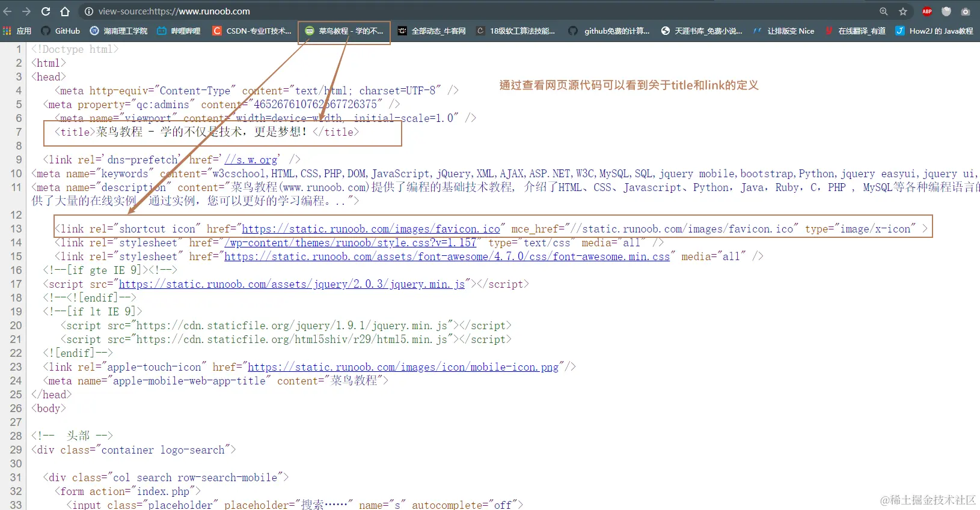
Task: Reload the page with the refresh icon
Action: point(46,11)
